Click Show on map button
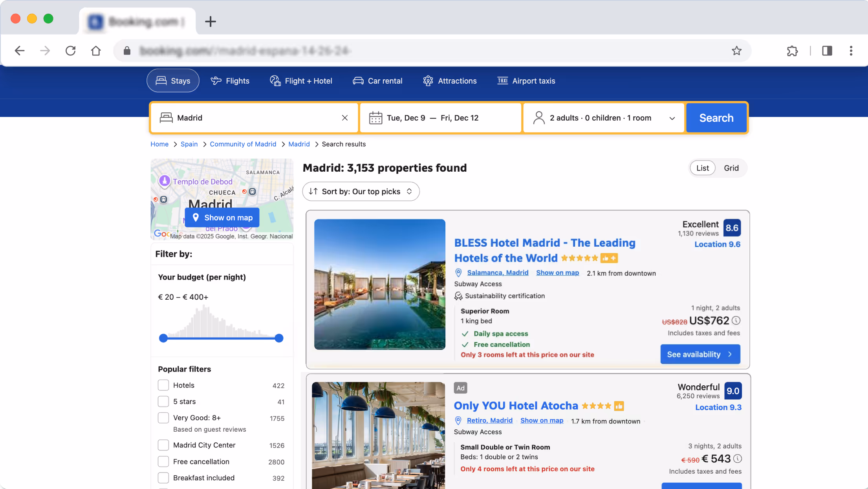The height and width of the screenshot is (489, 868). pyautogui.click(x=222, y=217)
